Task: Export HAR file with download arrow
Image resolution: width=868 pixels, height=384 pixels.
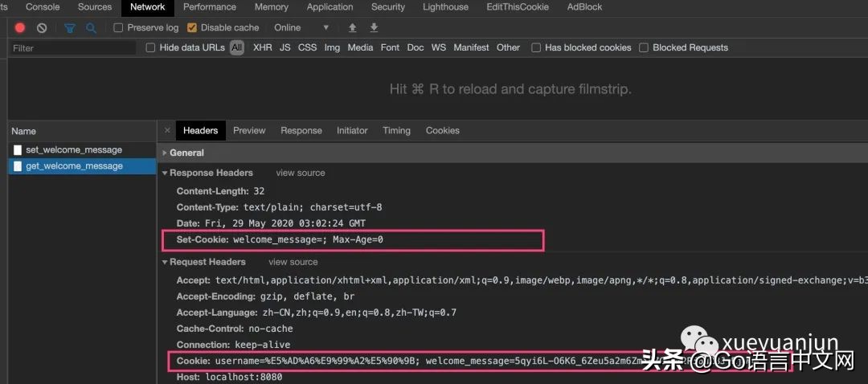Action: 375,27
